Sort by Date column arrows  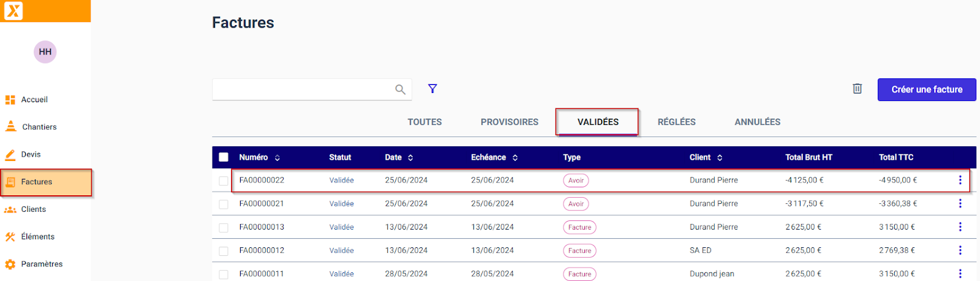pyautogui.click(x=410, y=158)
